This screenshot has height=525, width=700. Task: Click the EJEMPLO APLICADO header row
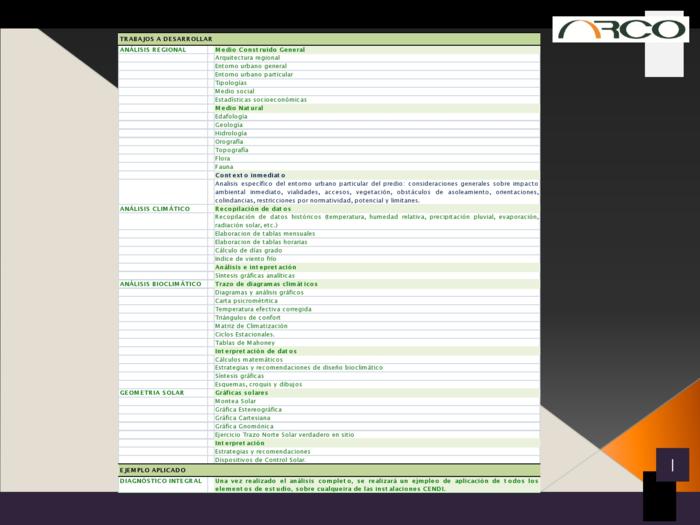[x=153, y=470]
